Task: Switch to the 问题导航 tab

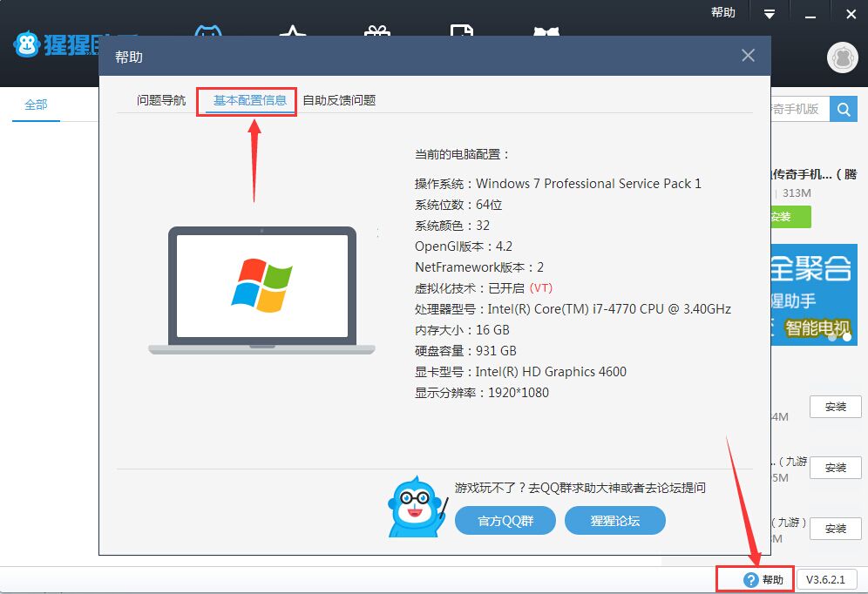Action: point(161,100)
